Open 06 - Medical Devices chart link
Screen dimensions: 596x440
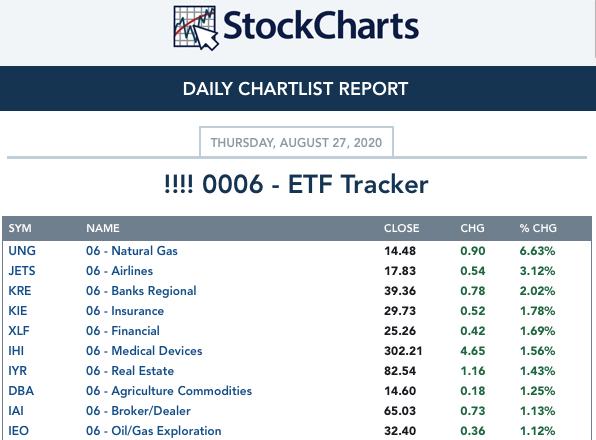pos(144,351)
